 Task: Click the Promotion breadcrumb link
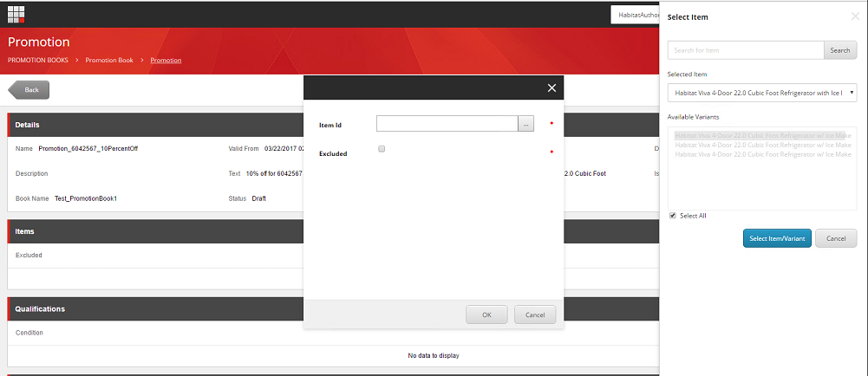(x=166, y=60)
